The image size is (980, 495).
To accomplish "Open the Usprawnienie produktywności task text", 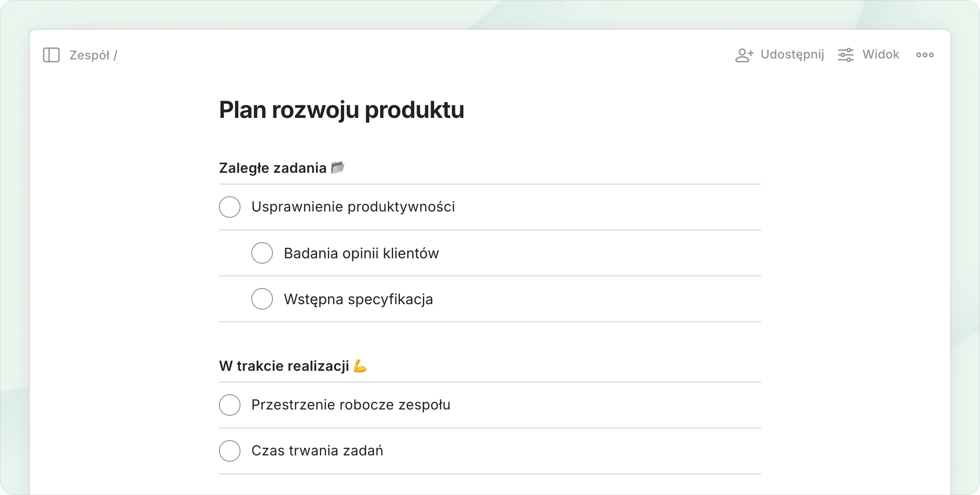I will 353,207.
